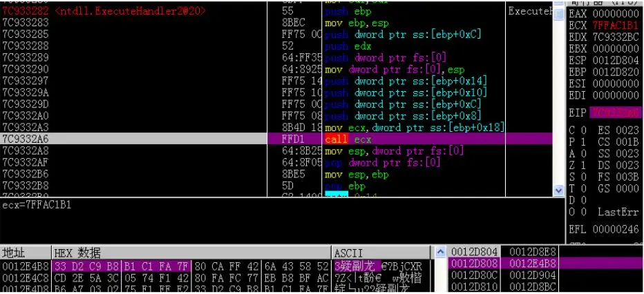Image resolution: width=644 pixels, height=294 pixels.
Task: Click the dump pane scrollbar up arrow
Action: pyautogui.click(x=440, y=252)
